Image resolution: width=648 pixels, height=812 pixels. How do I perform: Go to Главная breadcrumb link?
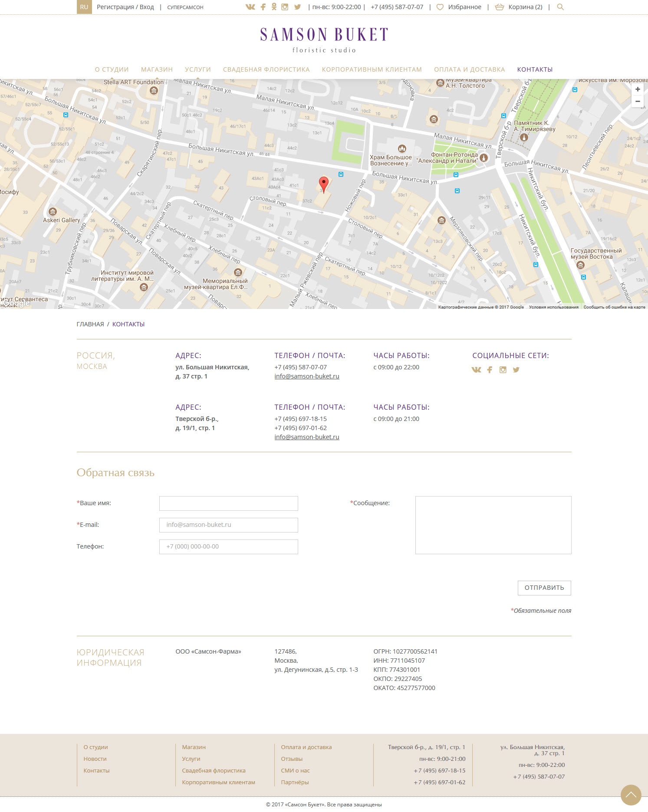coord(90,324)
